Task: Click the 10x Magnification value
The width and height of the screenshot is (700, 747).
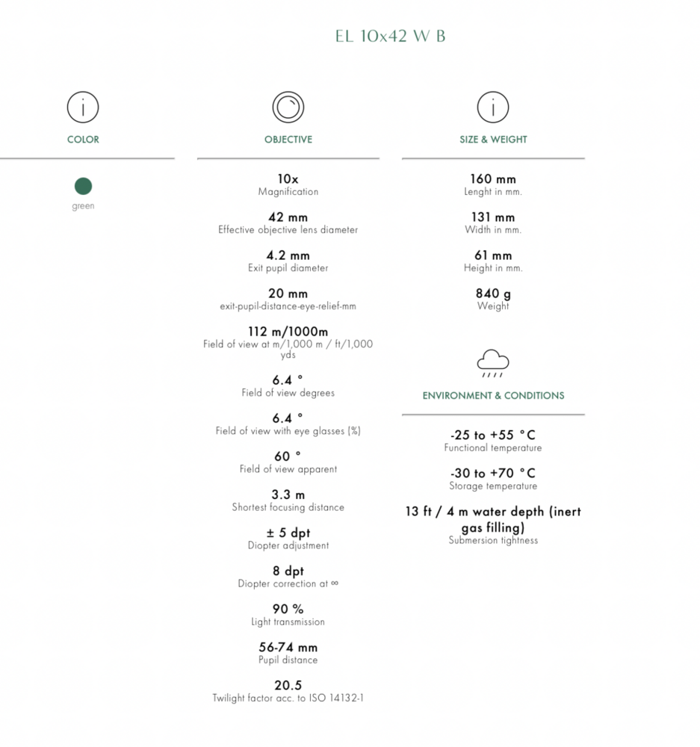Action: tap(288, 179)
